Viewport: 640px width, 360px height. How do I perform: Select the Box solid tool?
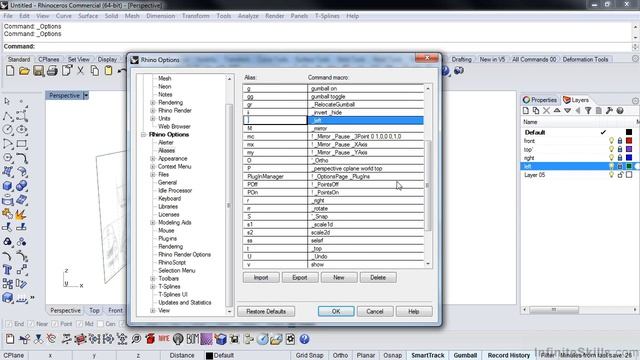point(7,186)
